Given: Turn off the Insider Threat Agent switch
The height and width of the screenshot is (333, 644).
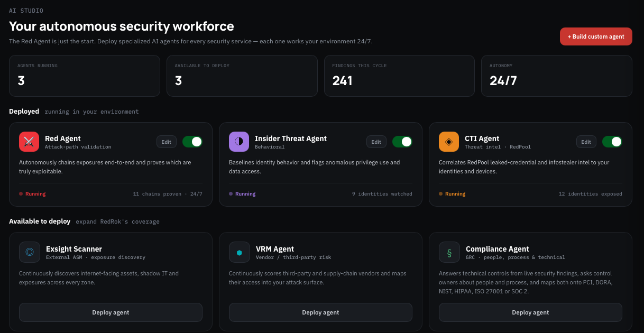Looking at the screenshot, I should click(402, 142).
